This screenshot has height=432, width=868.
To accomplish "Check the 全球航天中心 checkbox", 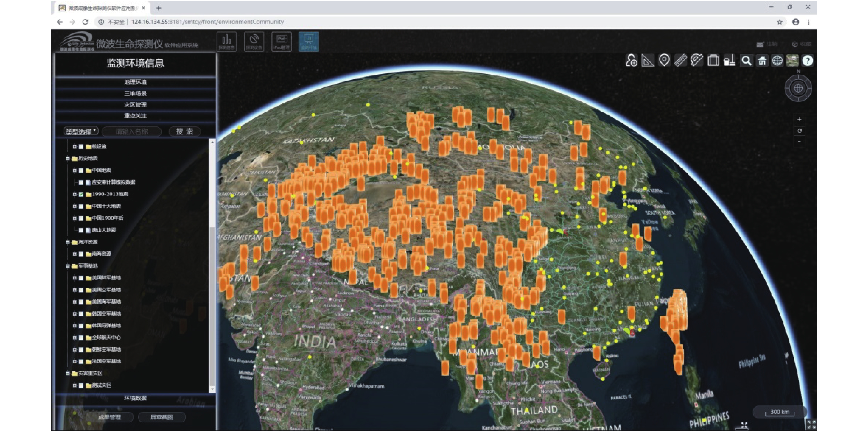I will [x=81, y=338].
